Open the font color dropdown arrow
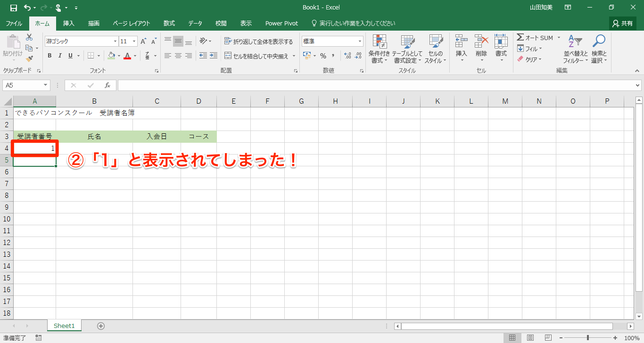 (x=135, y=56)
